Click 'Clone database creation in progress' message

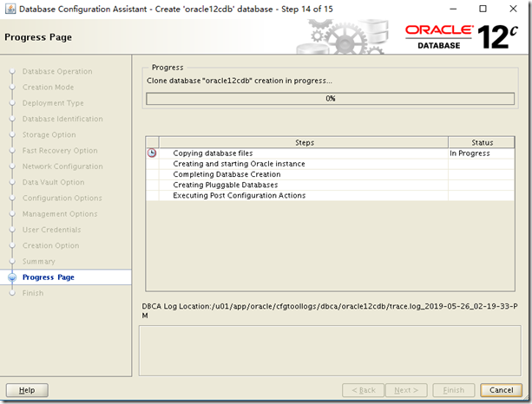pyautogui.click(x=240, y=81)
